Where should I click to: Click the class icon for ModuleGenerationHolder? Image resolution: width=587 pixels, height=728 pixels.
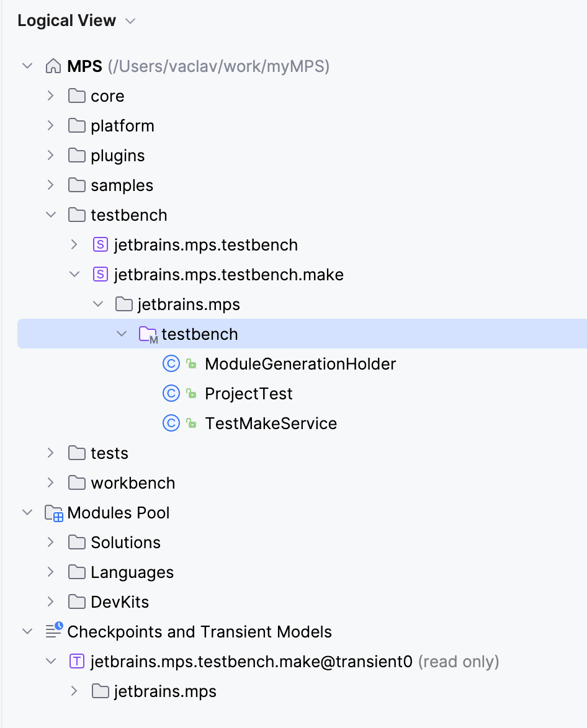[171, 364]
